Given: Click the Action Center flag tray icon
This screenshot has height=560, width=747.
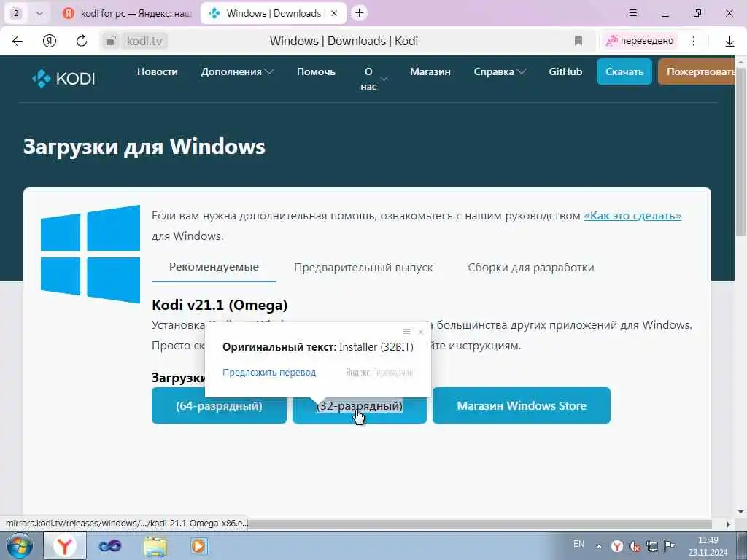Looking at the screenshot, I should [x=670, y=545].
